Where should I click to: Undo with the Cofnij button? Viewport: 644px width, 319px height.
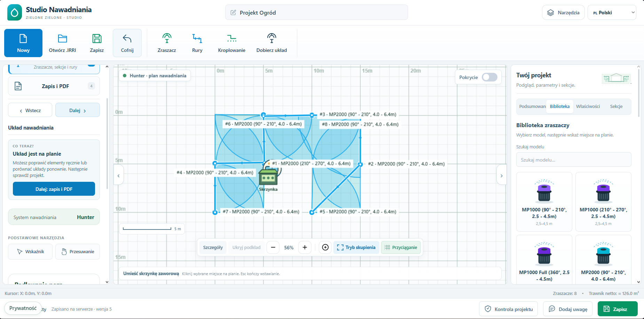pyautogui.click(x=127, y=43)
